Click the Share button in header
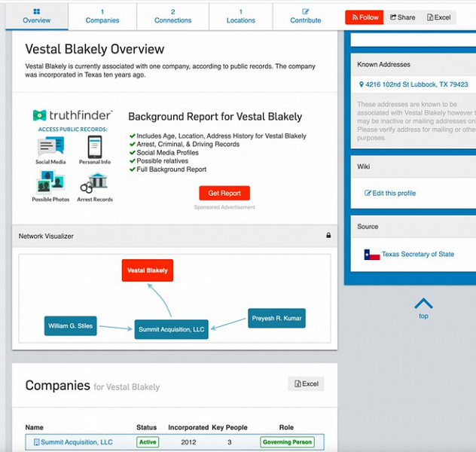The height and width of the screenshot is (452, 476). point(402,17)
